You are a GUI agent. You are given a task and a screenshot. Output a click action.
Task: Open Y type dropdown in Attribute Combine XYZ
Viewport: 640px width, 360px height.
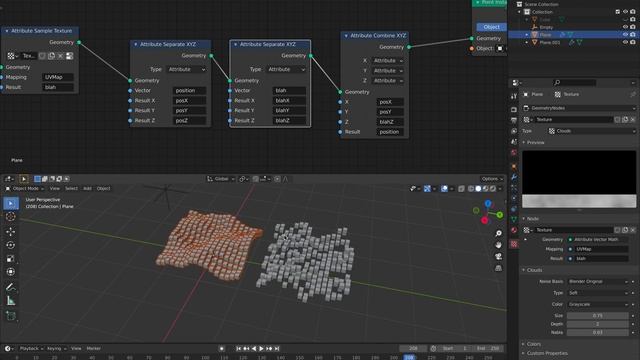(388, 71)
